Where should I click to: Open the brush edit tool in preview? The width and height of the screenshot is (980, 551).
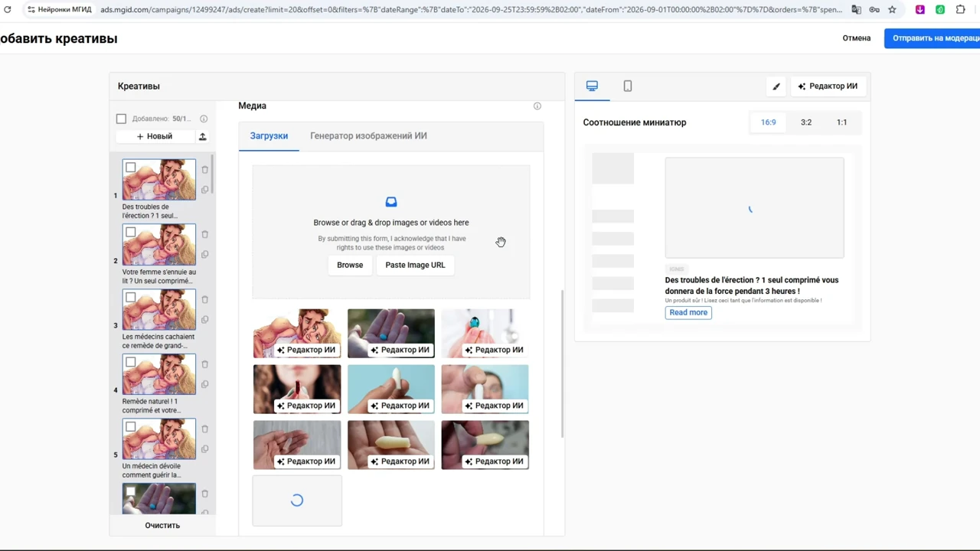[776, 86]
